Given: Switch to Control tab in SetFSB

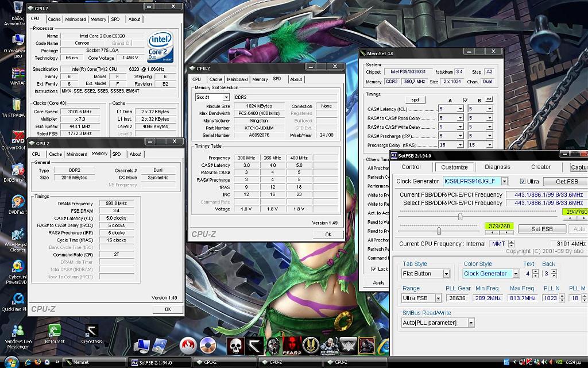Looking at the screenshot, I should (411, 167).
